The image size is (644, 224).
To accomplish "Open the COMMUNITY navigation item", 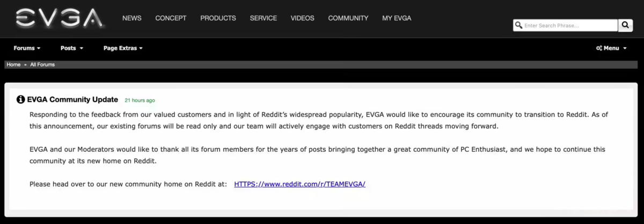I will click(x=348, y=18).
